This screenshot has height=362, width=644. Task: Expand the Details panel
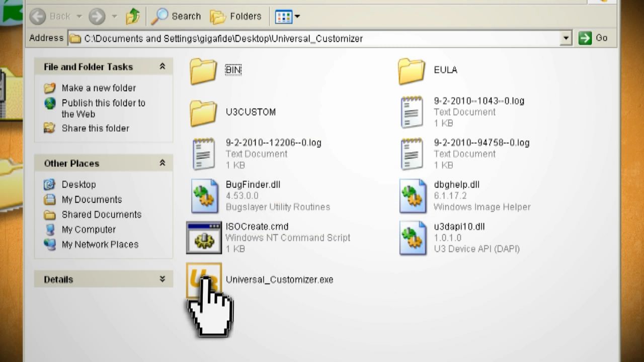tap(163, 279)
